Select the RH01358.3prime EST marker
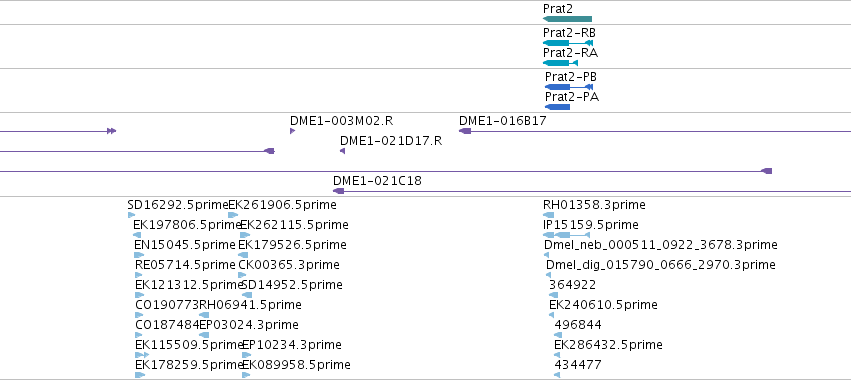This screenshot has width=851, height=380. (548, 215)
